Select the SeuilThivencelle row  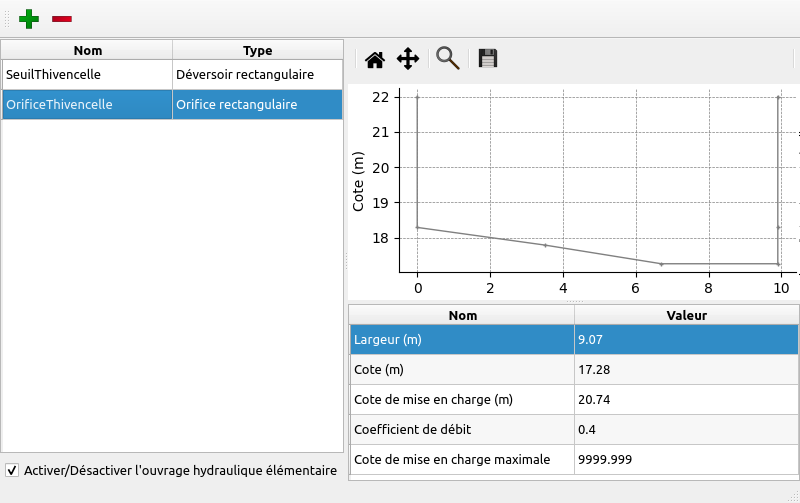coord(87,74)
